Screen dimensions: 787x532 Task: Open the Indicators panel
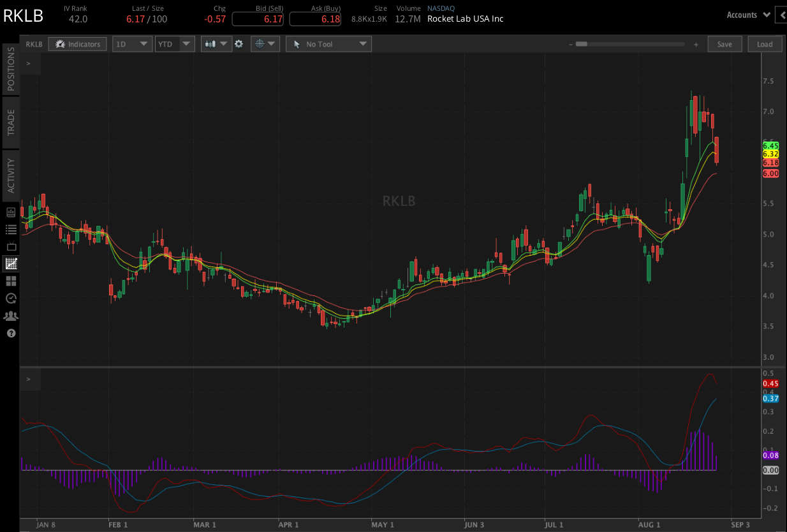77,44
